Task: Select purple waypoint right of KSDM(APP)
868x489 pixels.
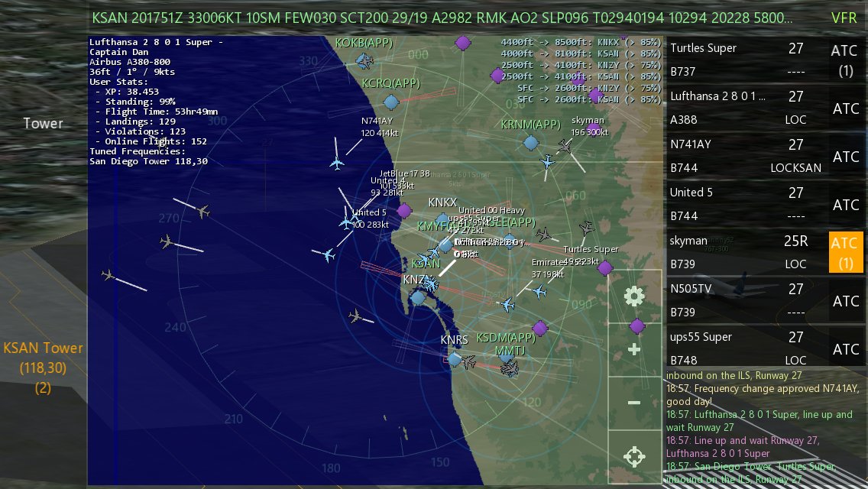Action: tap(539, 329)
